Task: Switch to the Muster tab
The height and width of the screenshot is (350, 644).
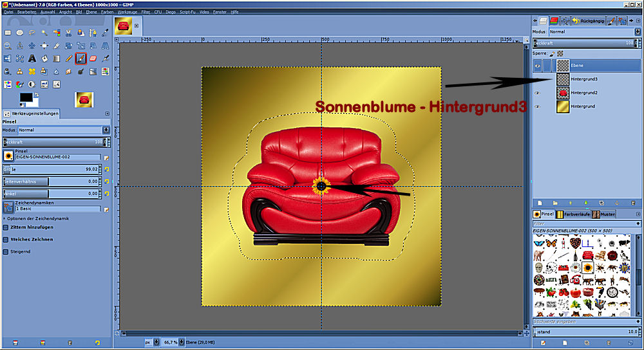Action: coord(604,214)
